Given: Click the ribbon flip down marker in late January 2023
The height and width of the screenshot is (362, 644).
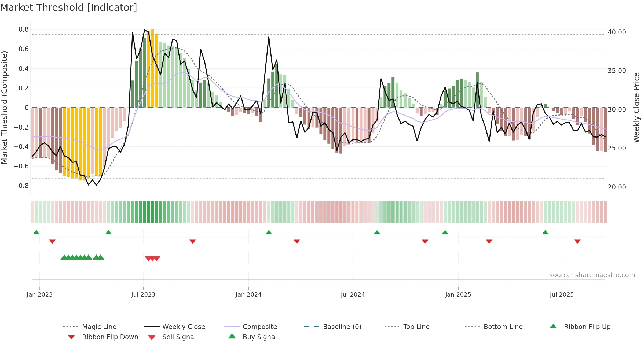Looking at the screenshot, I should [x=52, y=242].
